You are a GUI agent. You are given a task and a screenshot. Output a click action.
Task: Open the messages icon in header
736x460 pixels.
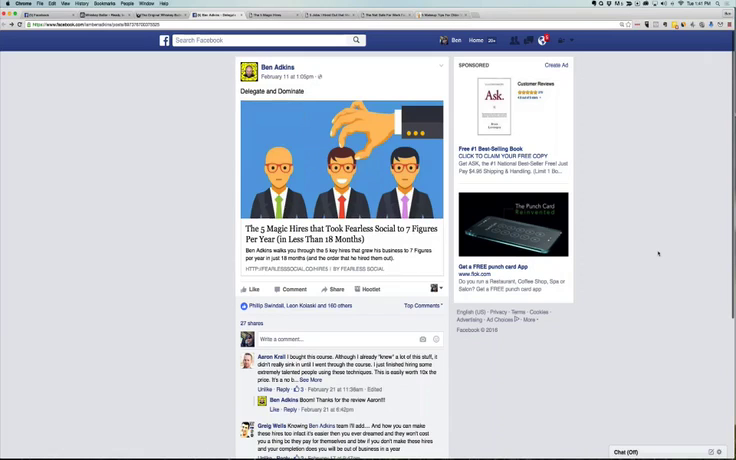(x=528, y=40)
